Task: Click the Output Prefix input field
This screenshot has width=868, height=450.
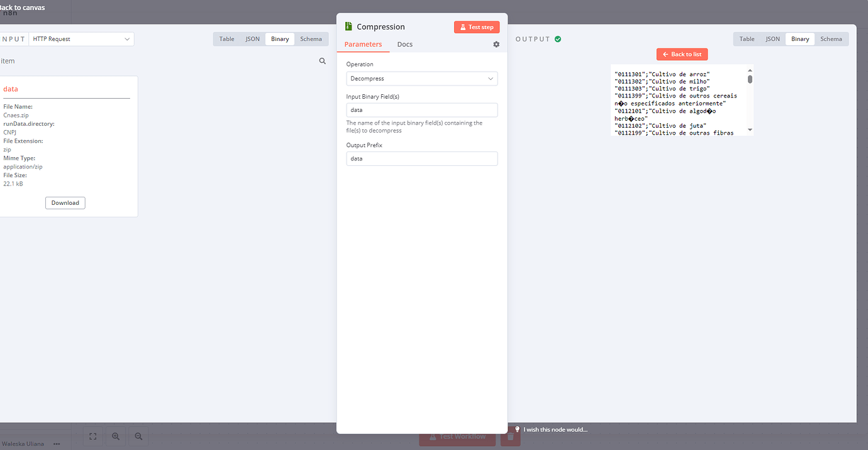Action: (x=422, y=159)
